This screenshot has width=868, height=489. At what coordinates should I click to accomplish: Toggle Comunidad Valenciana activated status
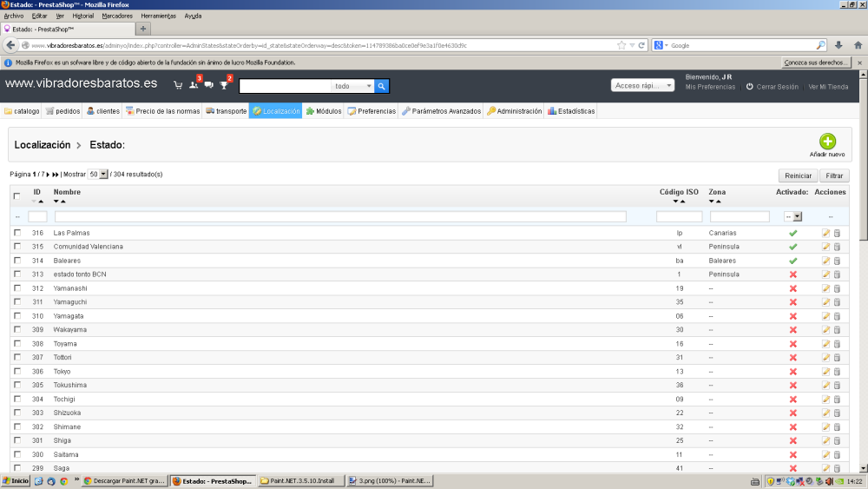tap(792, 247)
